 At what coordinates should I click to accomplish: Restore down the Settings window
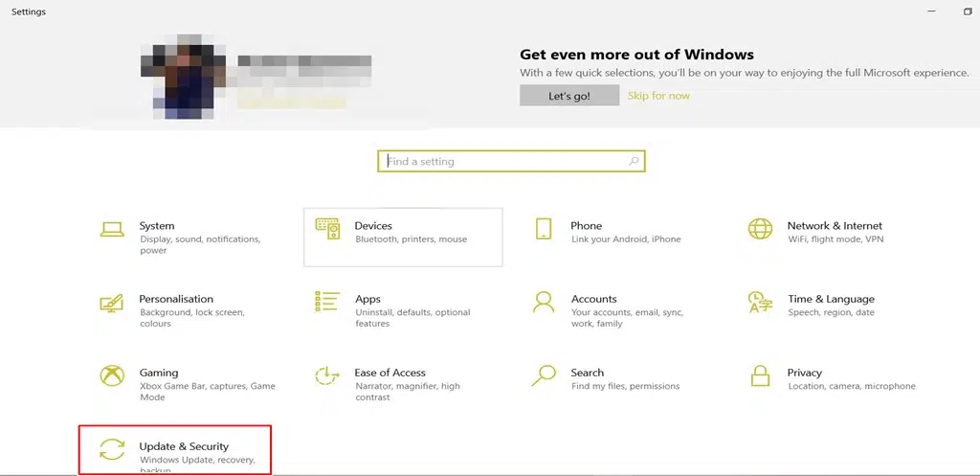click(968, 11)
